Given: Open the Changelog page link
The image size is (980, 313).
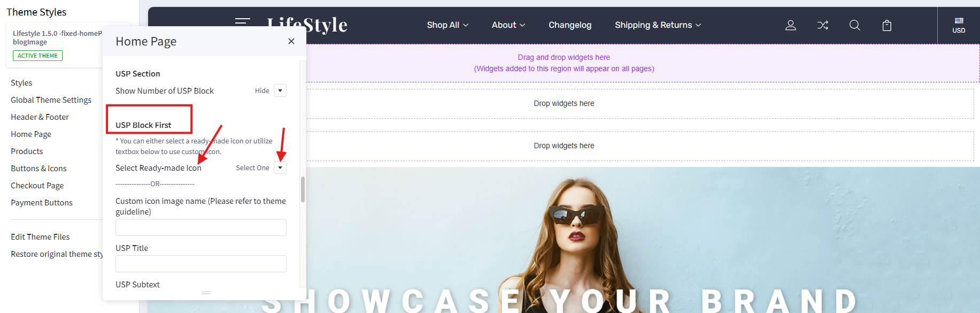Looking at the screenshot, I should [570, 25].
